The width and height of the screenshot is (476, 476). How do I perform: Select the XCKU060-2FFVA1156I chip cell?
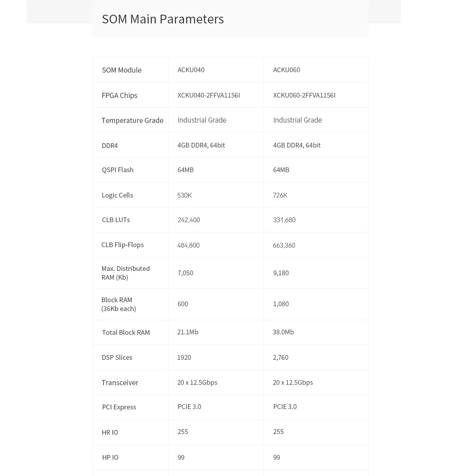(304, 95)
